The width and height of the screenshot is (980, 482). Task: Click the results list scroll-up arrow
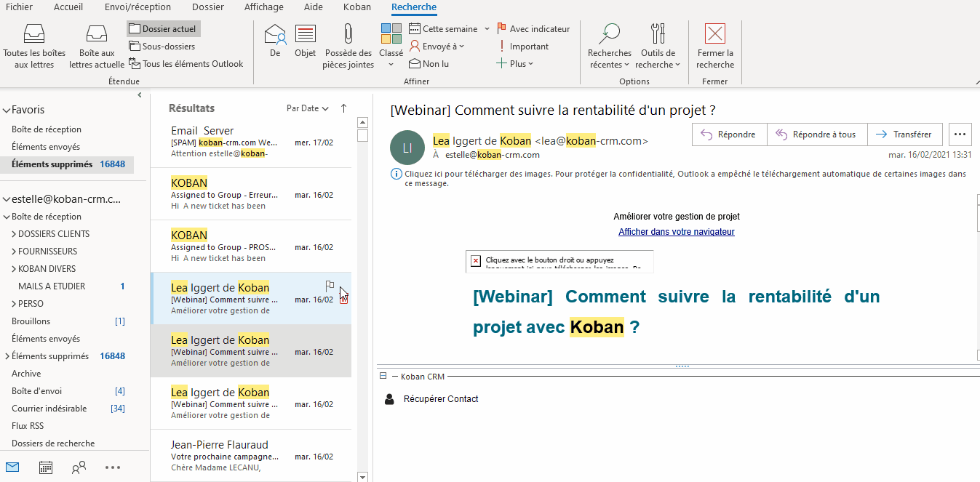coord(362,122)
